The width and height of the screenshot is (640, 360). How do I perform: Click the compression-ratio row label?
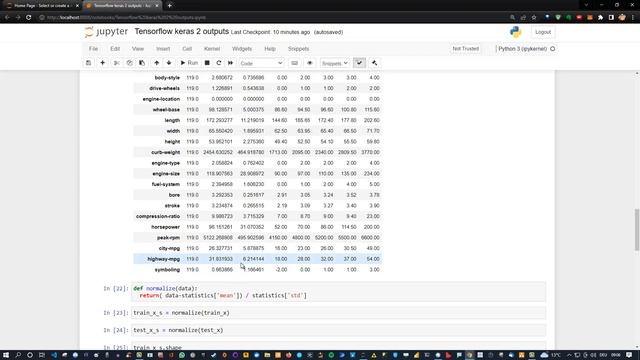(x=158, y=216)
